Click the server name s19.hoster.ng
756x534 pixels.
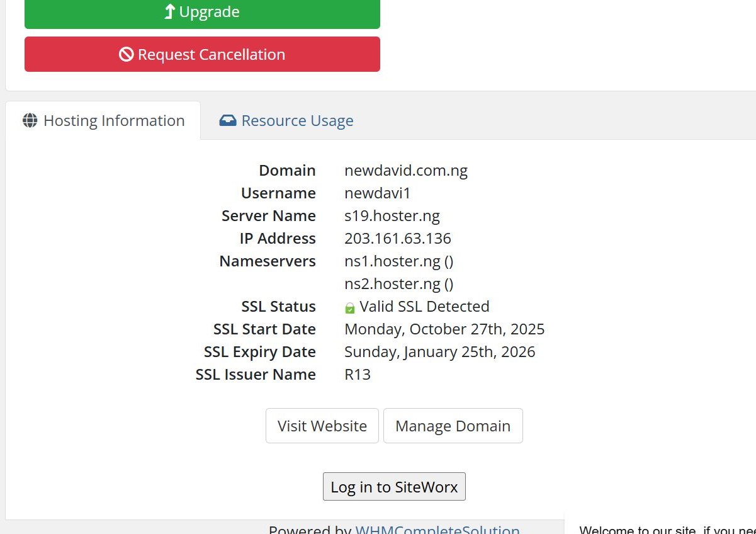pos(392,216)
